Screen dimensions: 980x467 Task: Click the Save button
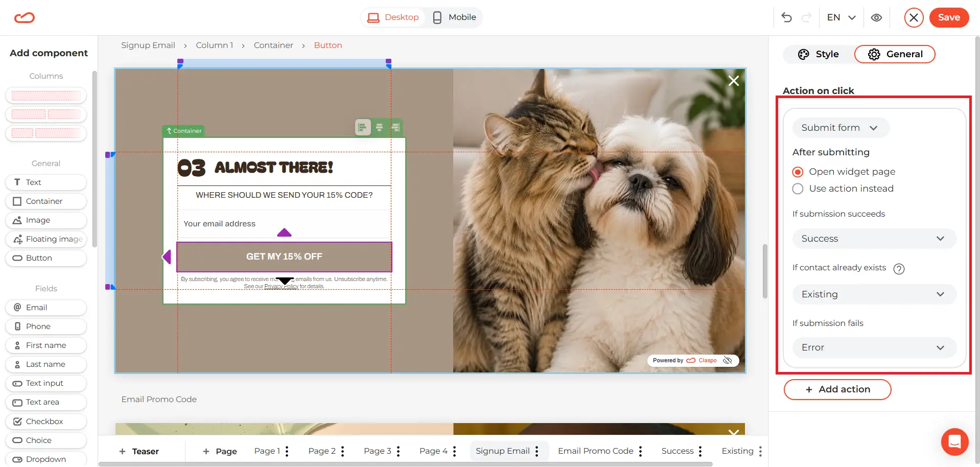click(x=949, y=18)
